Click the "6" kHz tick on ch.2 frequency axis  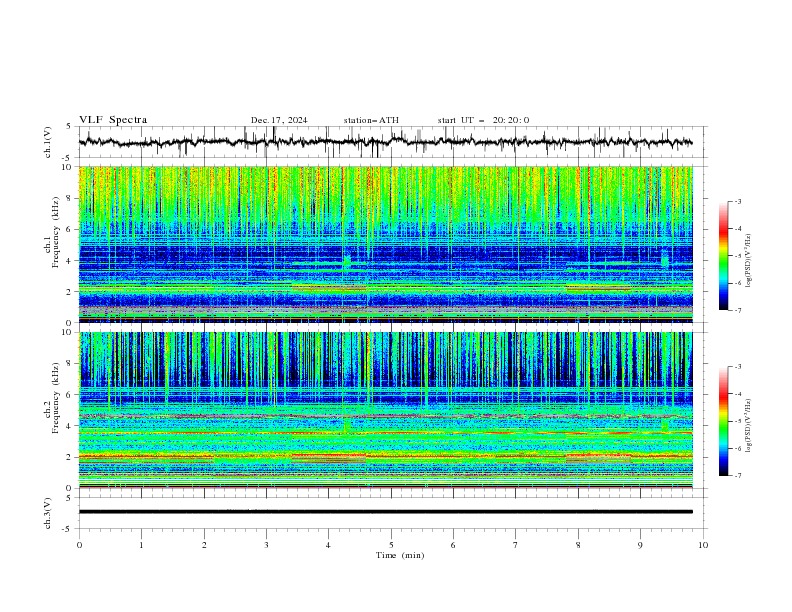point(70,395)
